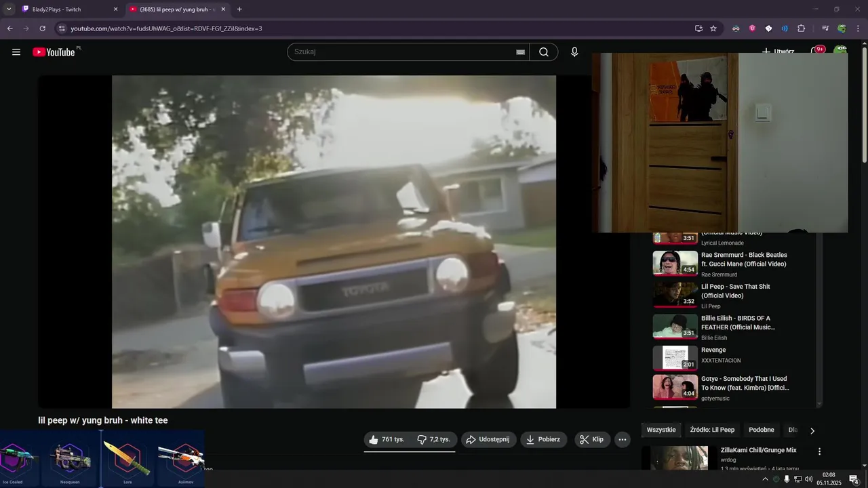This screenshot has width=868, height=488.
Task: Open browser profile frog avatar
Action: [x=842, y=28]
